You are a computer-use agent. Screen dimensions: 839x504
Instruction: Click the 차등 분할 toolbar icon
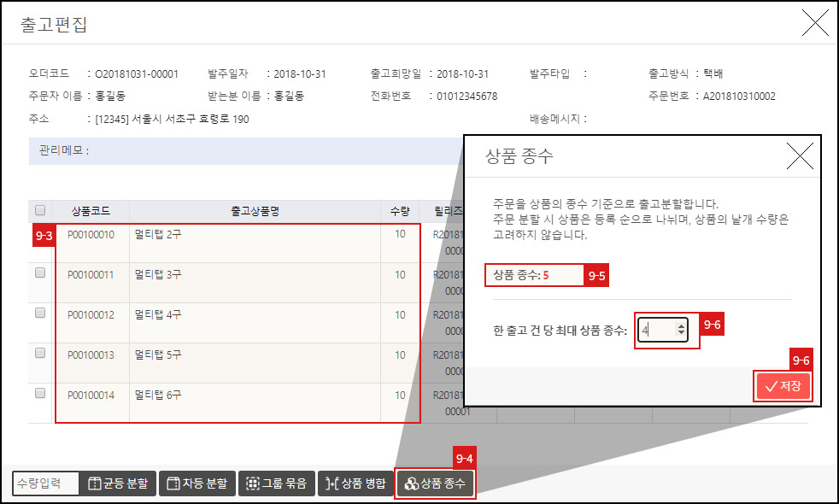pyautogui.click(x=173, y=483)
